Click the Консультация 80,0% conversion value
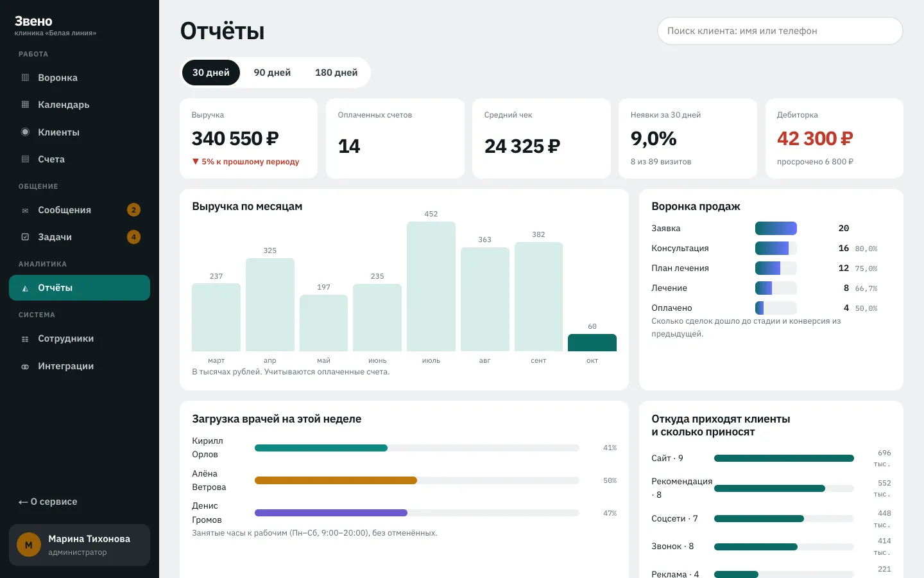924x578 pixels. (866, 249)
